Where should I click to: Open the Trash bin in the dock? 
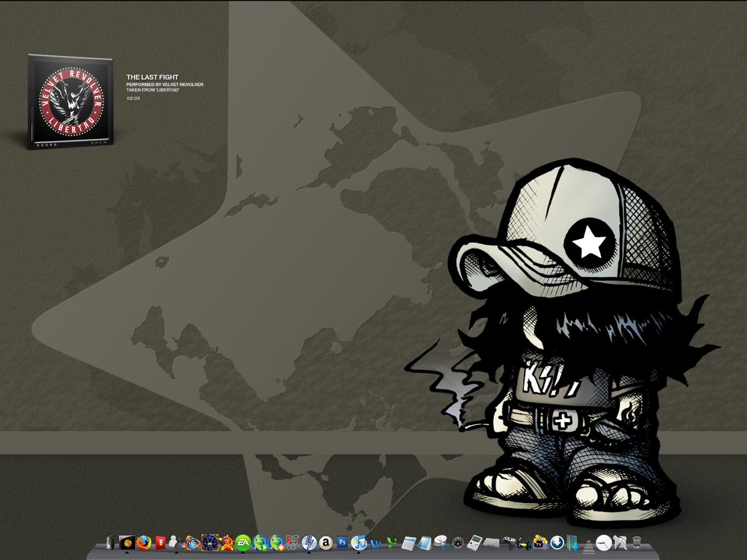pos(637,543)
